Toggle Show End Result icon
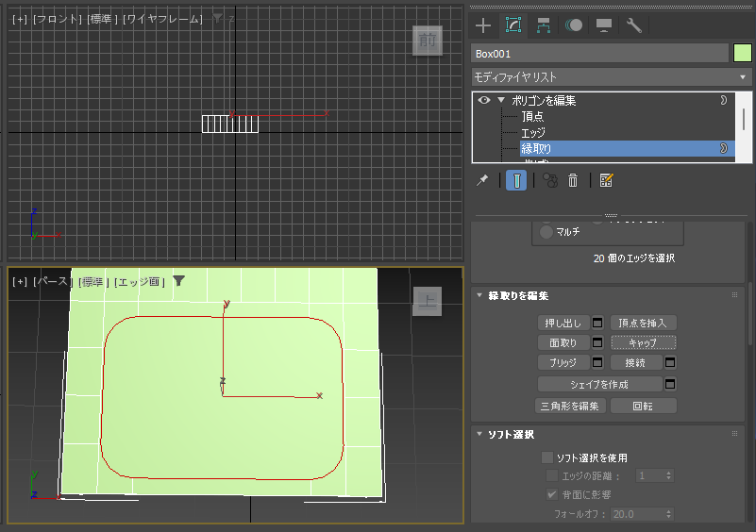The image size is (756, 532). coord(516,181)
